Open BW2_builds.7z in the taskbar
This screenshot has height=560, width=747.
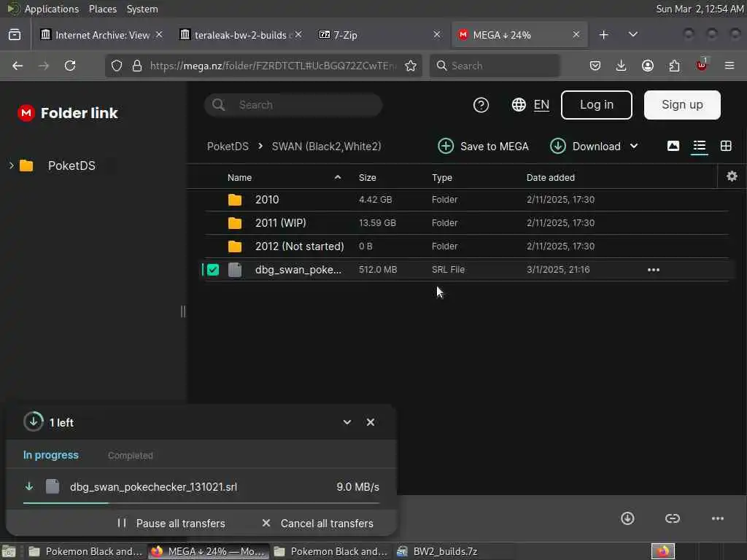pyautogui.click(x=438, y=551)
